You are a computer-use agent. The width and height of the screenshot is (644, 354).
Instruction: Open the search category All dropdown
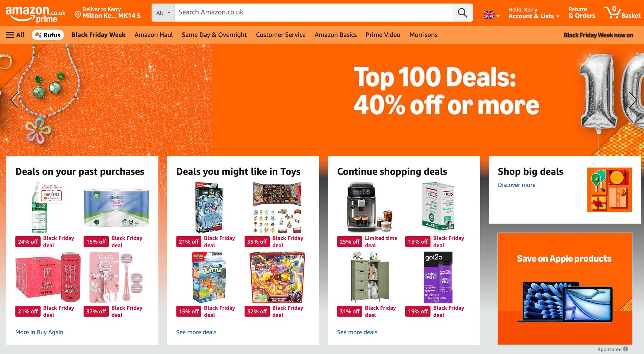point(163,13)
